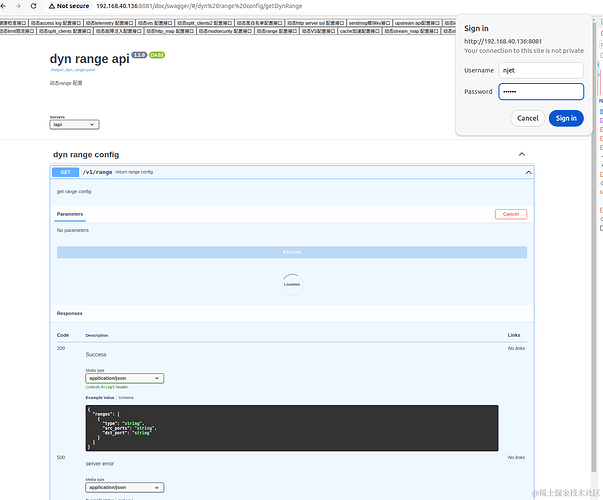The image size is (603, 500).
Task: Open the 200 response media type dropdown
Action: (x=124, y=378)
